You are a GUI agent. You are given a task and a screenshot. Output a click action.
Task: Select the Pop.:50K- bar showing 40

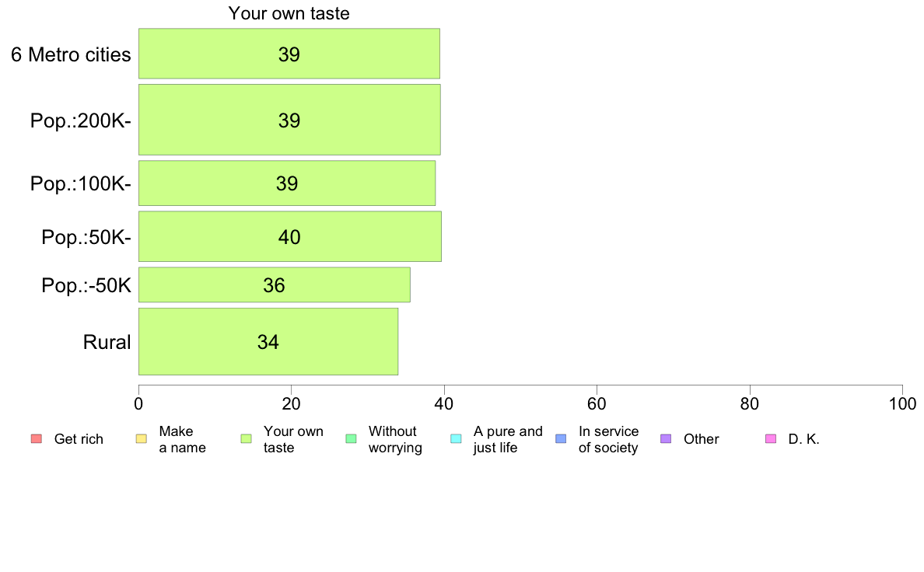coord(290,237)
